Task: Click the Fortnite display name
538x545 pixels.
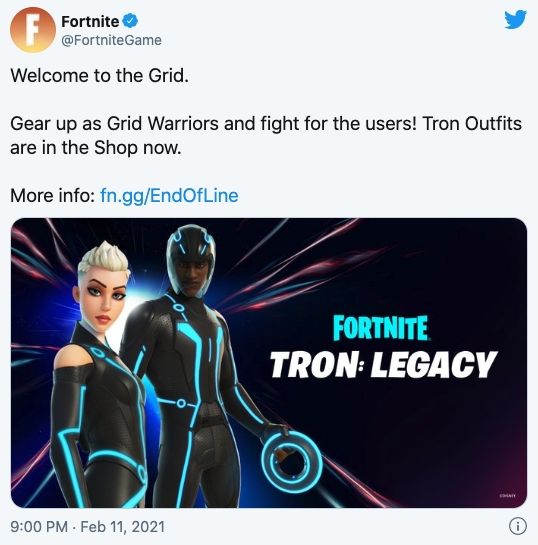Action: pos(90,22)
